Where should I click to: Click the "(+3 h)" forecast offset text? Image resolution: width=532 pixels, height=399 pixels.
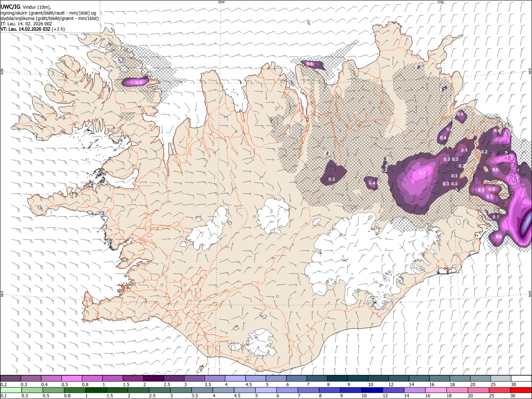tap(59, 29)
